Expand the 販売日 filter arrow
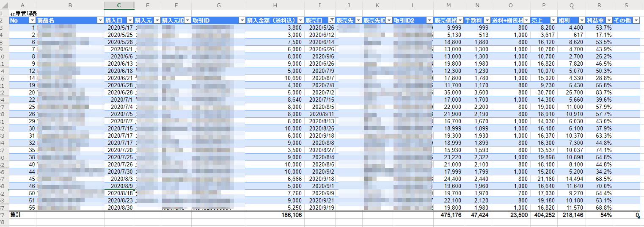644x227 pixels. [x=331, y=20]
